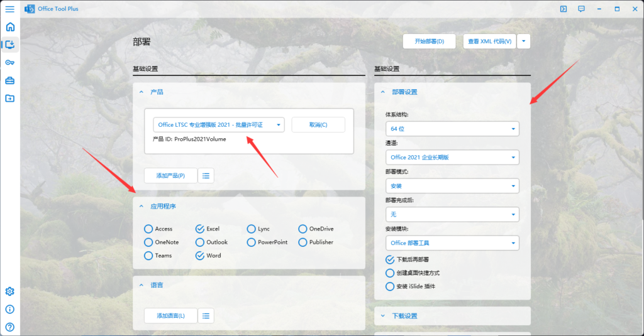This screenshot has width=644, height=336.
Task: Expand the 下载设置 section
Action: pyautogui.click(x=383, y=316)
